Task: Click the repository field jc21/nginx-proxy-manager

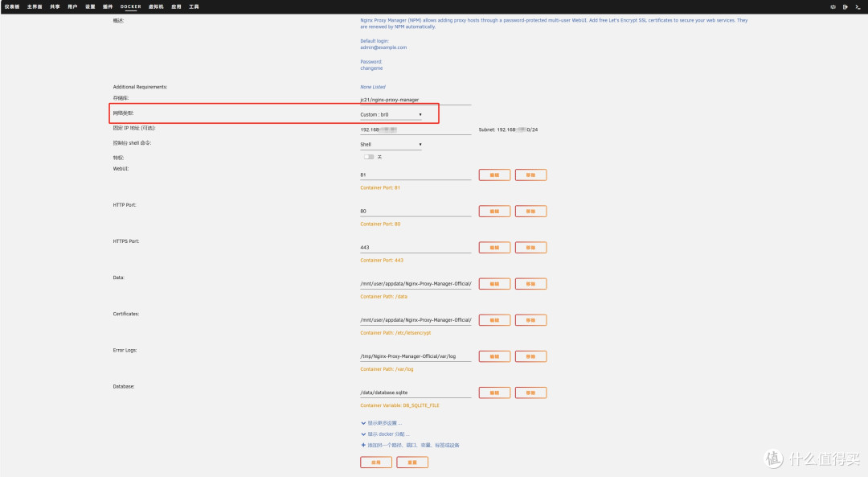Action: coord(416,100)
